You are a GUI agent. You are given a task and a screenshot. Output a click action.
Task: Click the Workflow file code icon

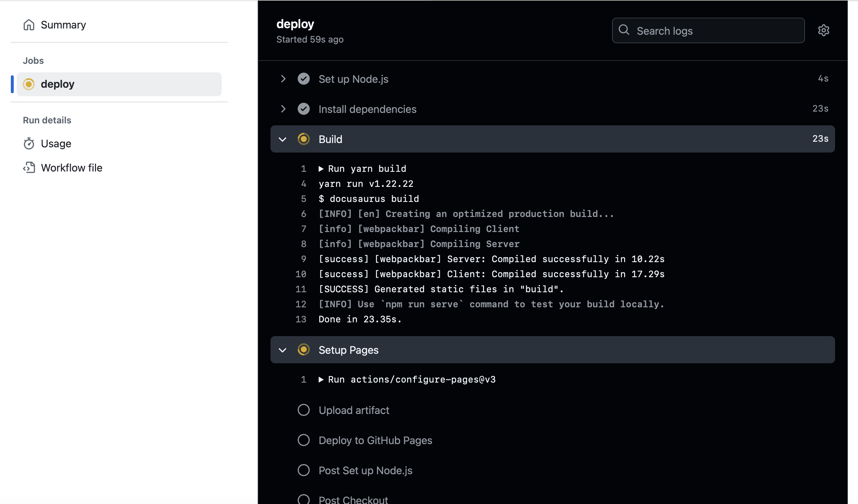pos(29,168)
